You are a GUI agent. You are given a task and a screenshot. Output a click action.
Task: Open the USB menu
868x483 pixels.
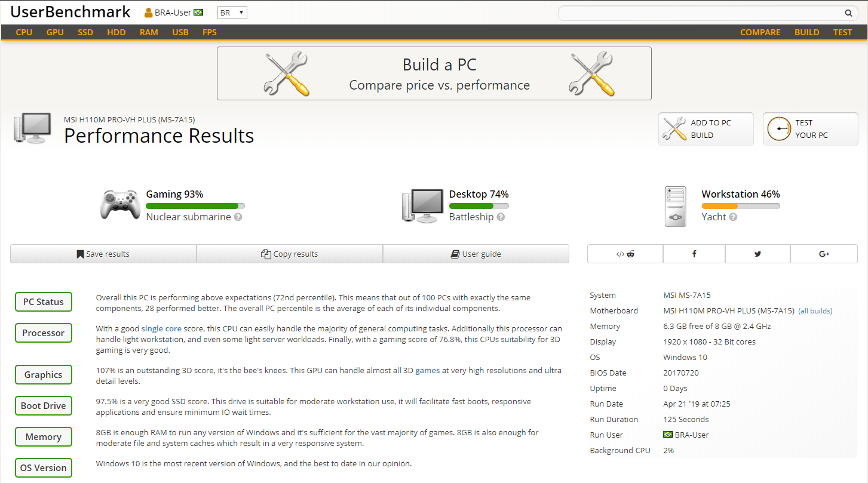(180, 32)
